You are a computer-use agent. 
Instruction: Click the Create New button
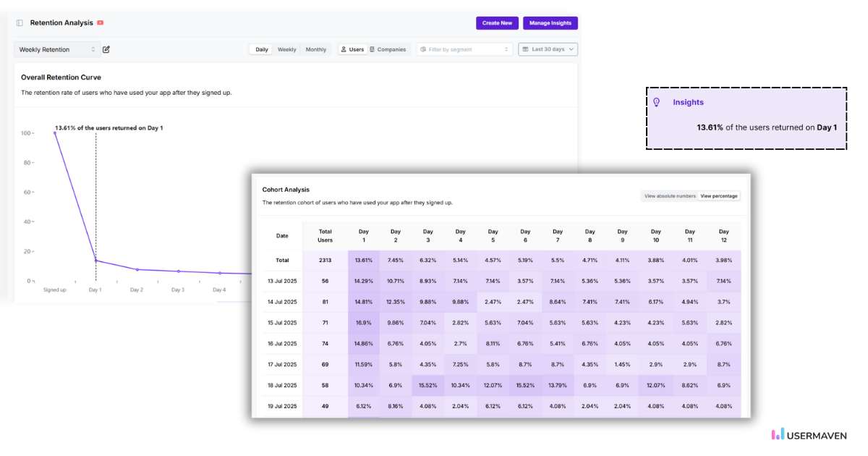(x=497, y=23)
